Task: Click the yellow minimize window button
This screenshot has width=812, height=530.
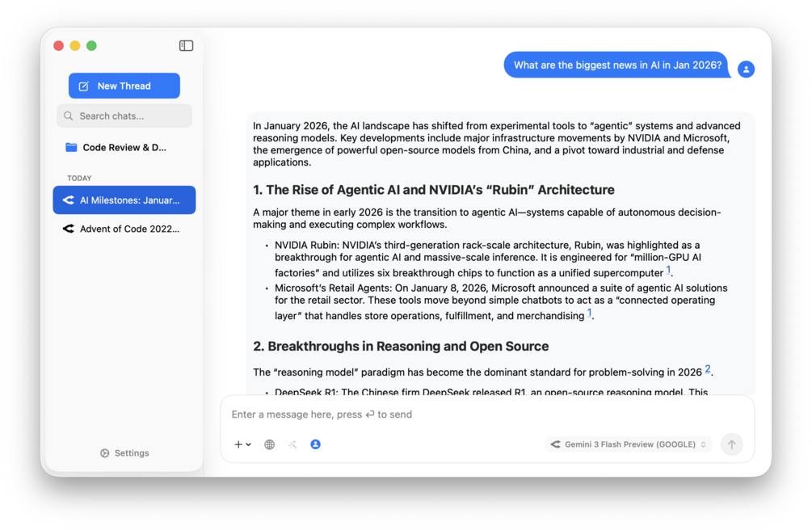Action: click(75, 46)
